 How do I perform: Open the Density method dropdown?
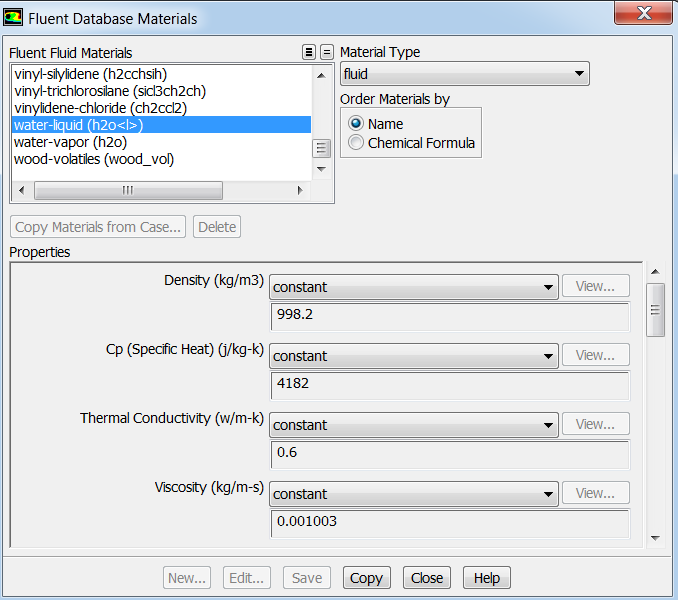point(413,287)
